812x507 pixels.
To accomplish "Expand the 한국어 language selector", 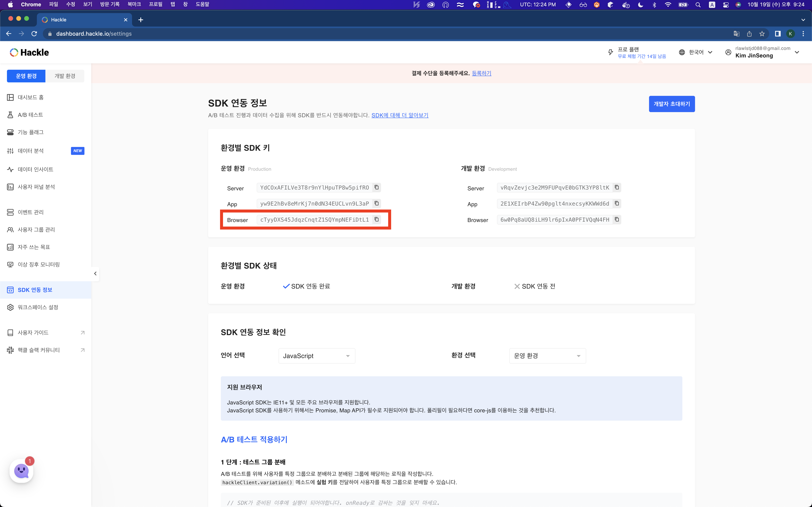I will [696, 52].
